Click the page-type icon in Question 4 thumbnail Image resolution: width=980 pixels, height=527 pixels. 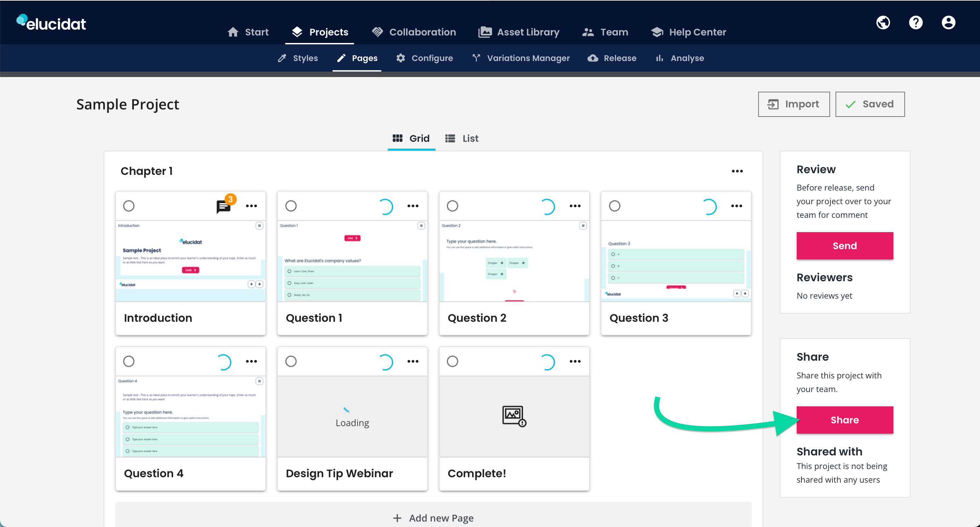point(259,381)
